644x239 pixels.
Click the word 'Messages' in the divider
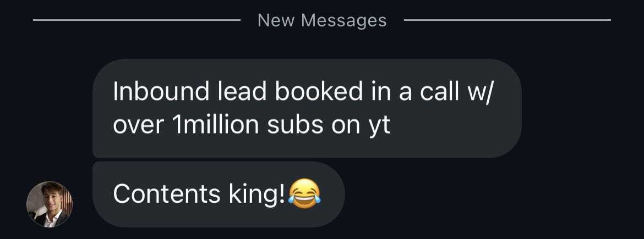(344, 20)
